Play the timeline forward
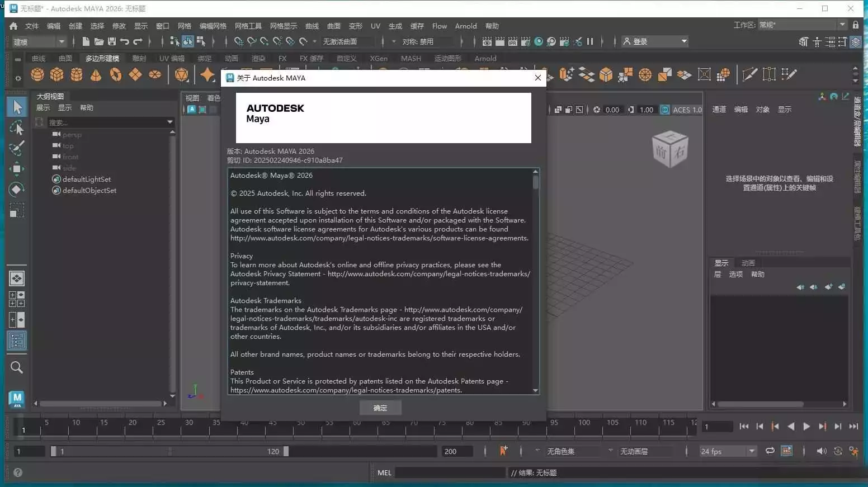The image size is (868, 487). (806, 426)
